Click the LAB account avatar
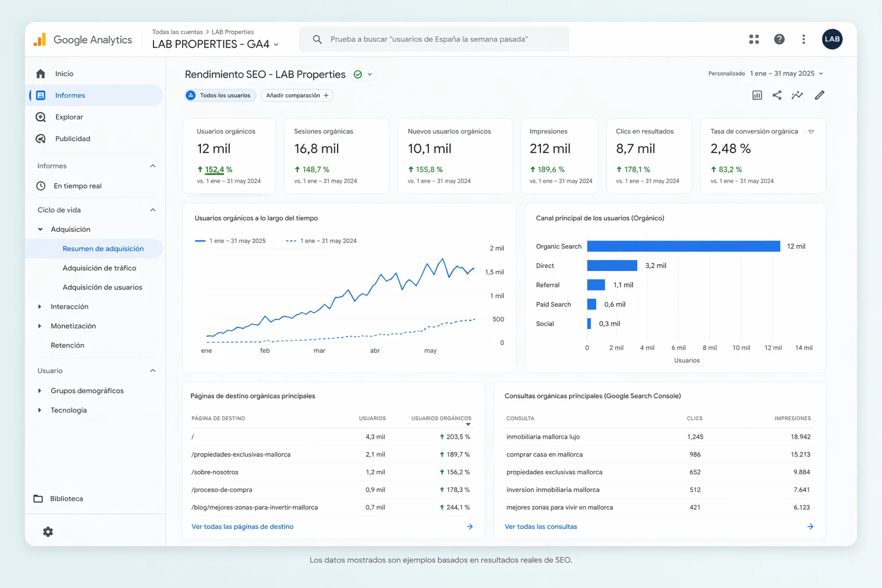The image size is (882, 588). [x=832, y=39]
